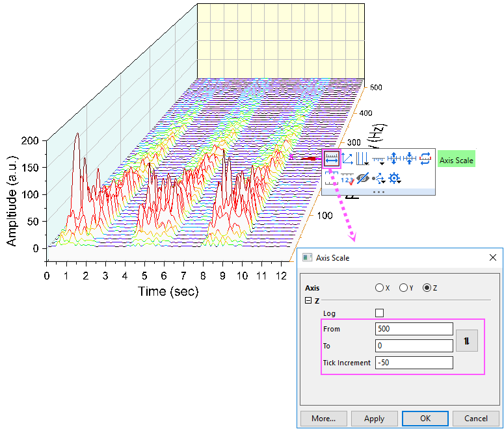
Task: Click the opposite axis brackets icon
Action: click(332, 178)
